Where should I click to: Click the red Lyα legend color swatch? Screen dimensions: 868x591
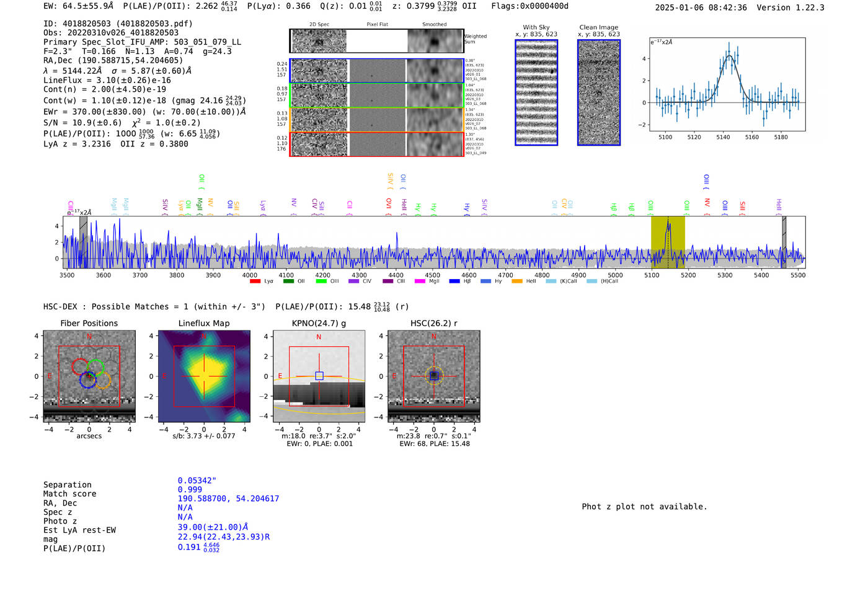pos(255,282)
